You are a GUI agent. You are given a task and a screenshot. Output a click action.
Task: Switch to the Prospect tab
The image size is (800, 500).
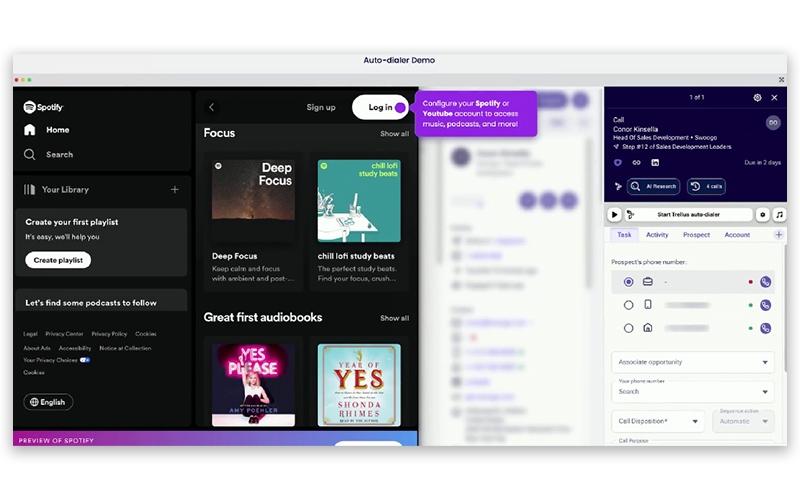(696, 235)
